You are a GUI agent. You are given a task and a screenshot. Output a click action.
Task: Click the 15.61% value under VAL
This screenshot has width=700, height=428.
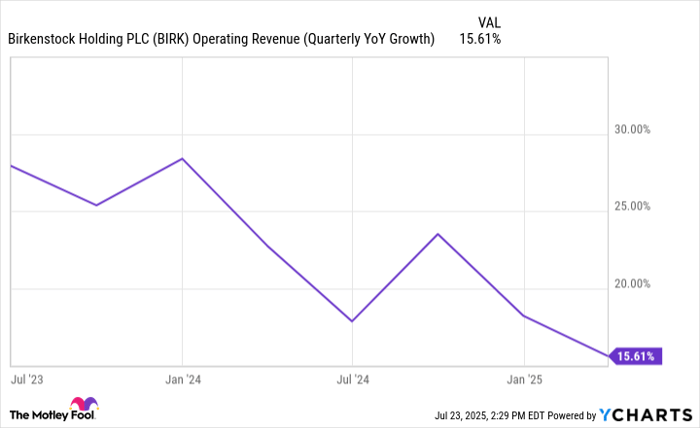[480, 39]
